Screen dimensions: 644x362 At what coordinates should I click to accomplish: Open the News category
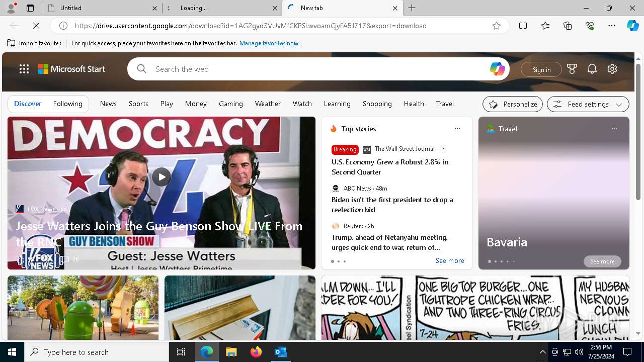point(108,104)
